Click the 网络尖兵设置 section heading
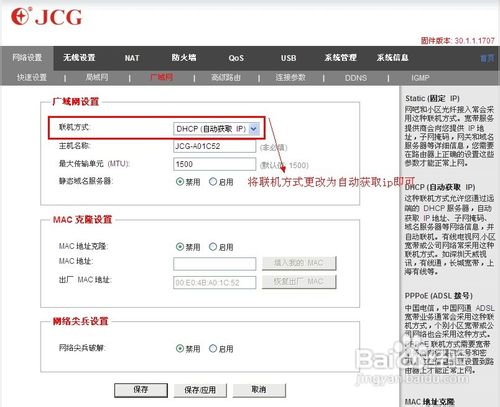Viewport: 500px width, 407px height. point(80,321)
